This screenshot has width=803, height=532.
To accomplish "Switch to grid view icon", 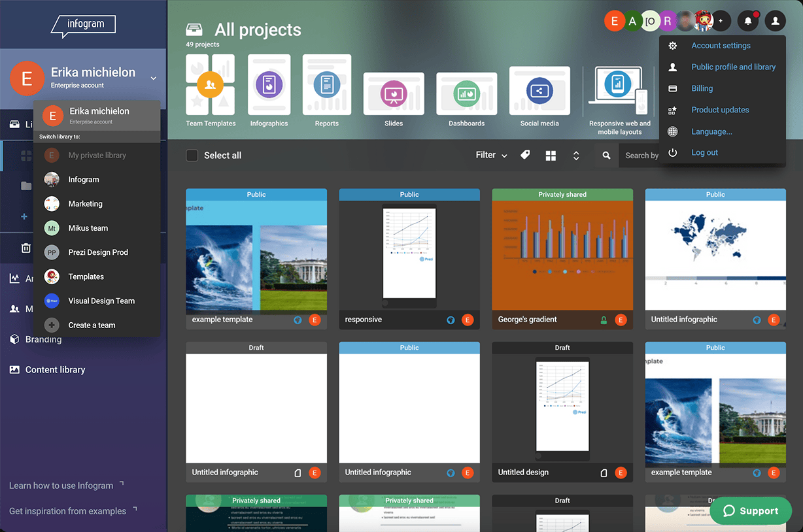I will 551,156.
